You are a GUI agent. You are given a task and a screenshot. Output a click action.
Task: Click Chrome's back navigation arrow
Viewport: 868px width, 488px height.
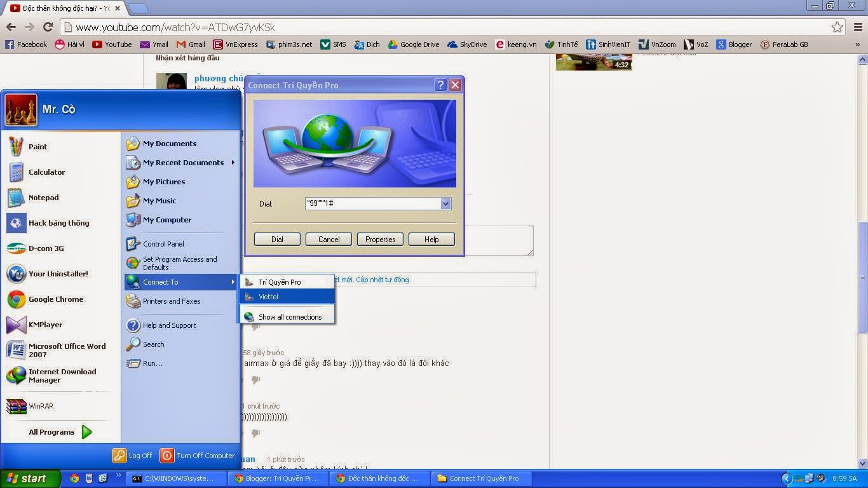(x=11, y=27)
